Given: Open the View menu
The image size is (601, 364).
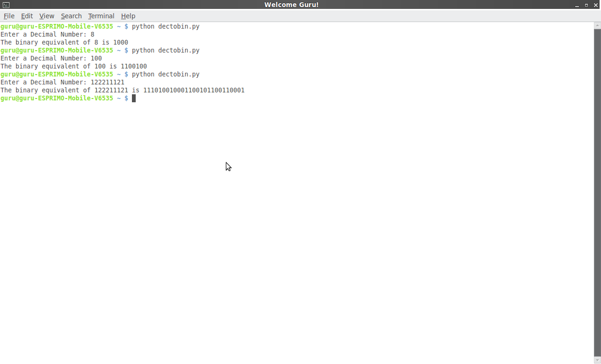Looking at the screenshot, I should coord(46,15).
